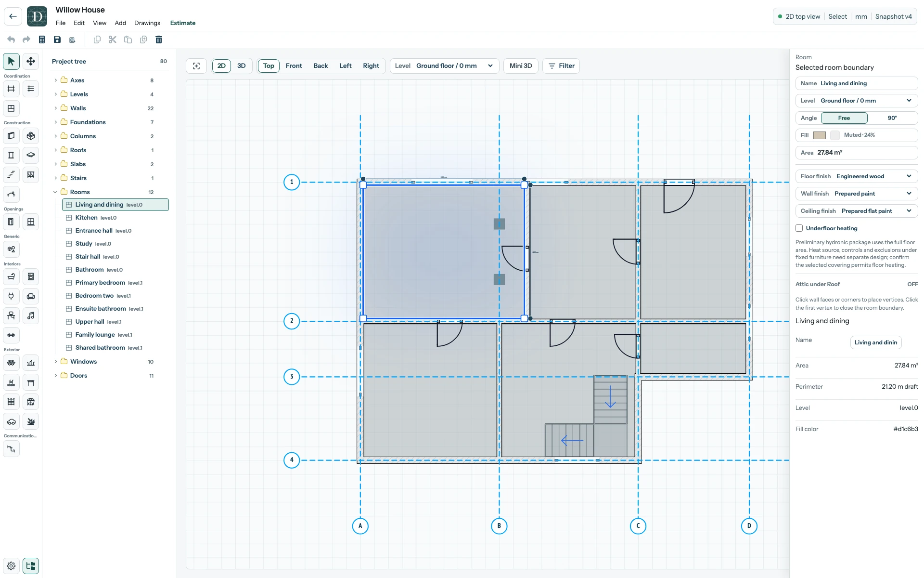This screenshot has width=924, height=578.
Task: Select the slab tool
Action: (x=31, y=155)
